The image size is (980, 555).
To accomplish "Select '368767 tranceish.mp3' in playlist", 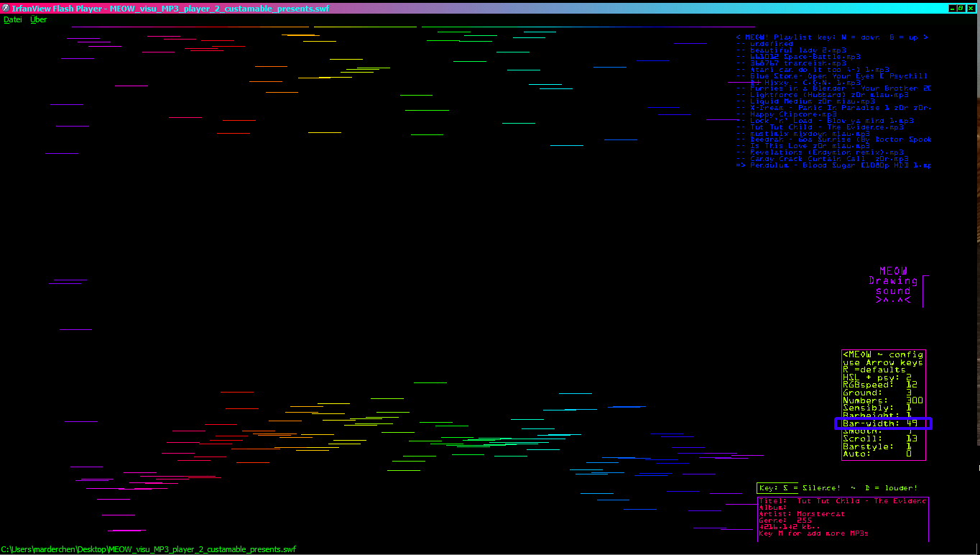I will pyautogui.click(x=791, y=63).
